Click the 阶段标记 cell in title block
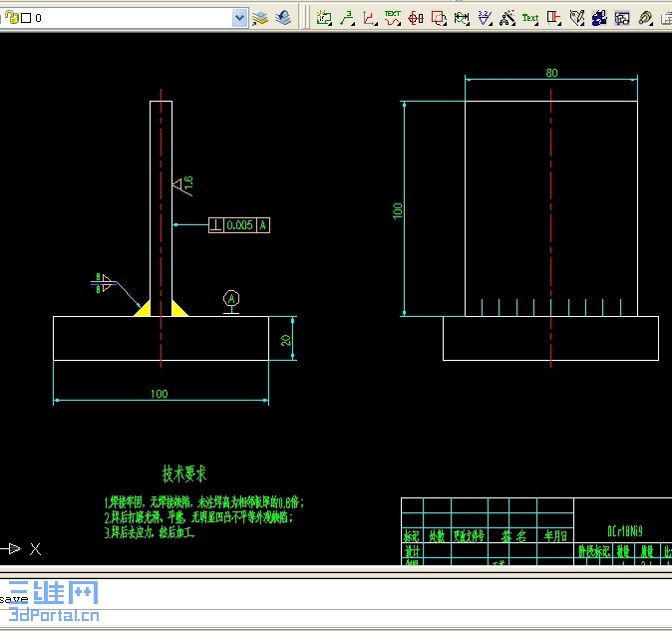 click(594, 551)
